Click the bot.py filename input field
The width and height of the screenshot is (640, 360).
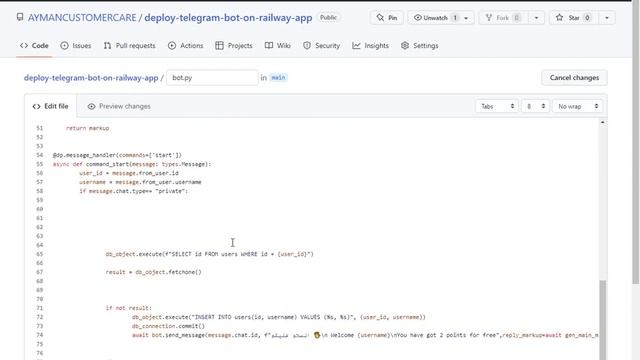click(x=212, y=78)
